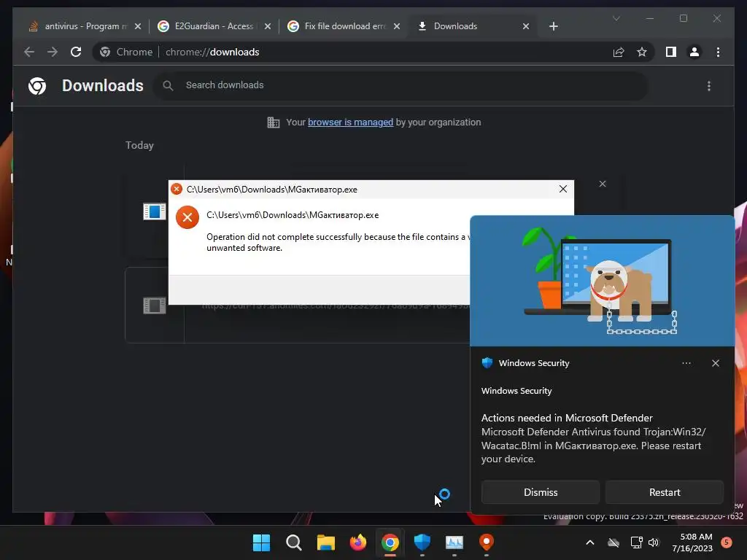Toggle the Chrome side panel
747x560 pixels.
pyautogui.click(x=671, y=52)
